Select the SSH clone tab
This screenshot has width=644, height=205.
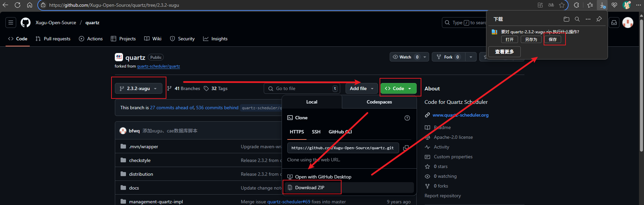click(316, 132)
